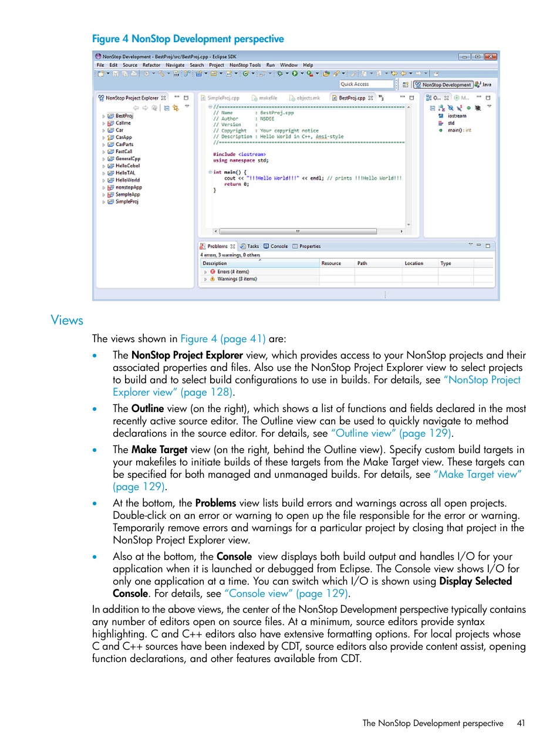Open "Console view" (page 129) link

coord(286,593)
